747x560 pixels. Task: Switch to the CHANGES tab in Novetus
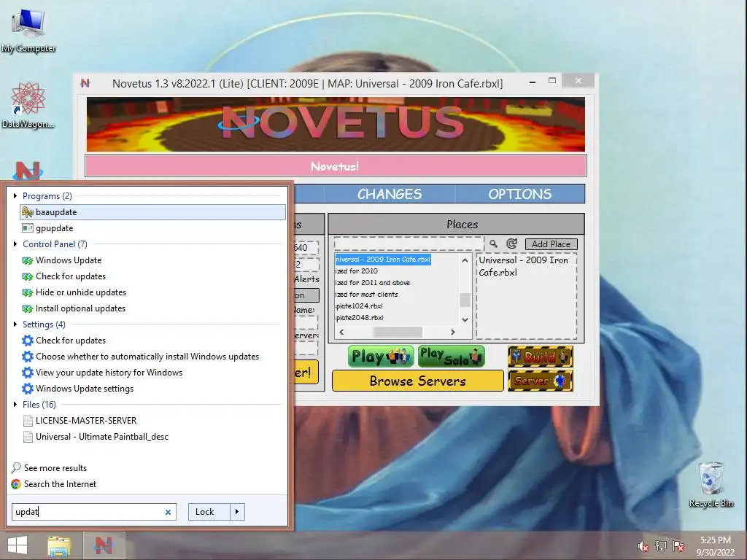[390, 194]
